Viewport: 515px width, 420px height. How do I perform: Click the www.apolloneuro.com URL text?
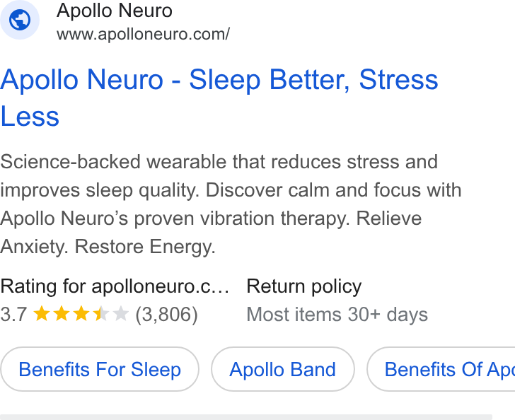(143, 34)
